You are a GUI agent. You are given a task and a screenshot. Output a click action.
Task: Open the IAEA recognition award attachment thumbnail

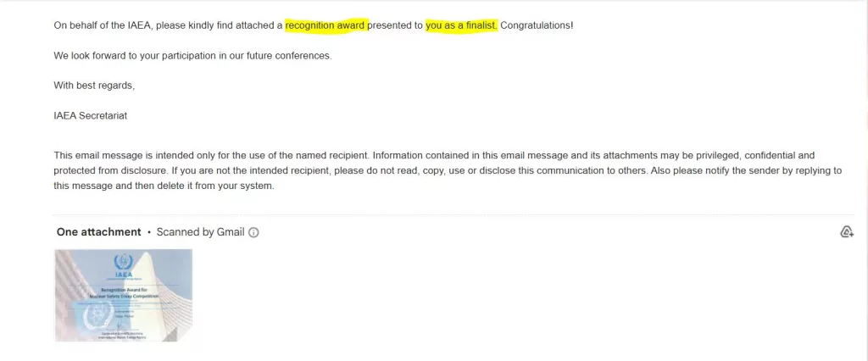coord(124,295)
